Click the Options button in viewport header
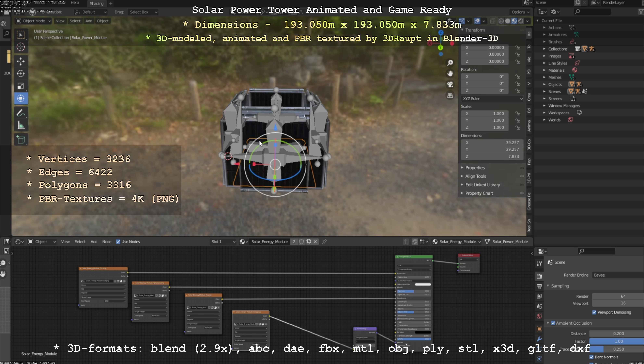This screenshot has width=644, height=364. pyautogui.click(x=520, y=12)
